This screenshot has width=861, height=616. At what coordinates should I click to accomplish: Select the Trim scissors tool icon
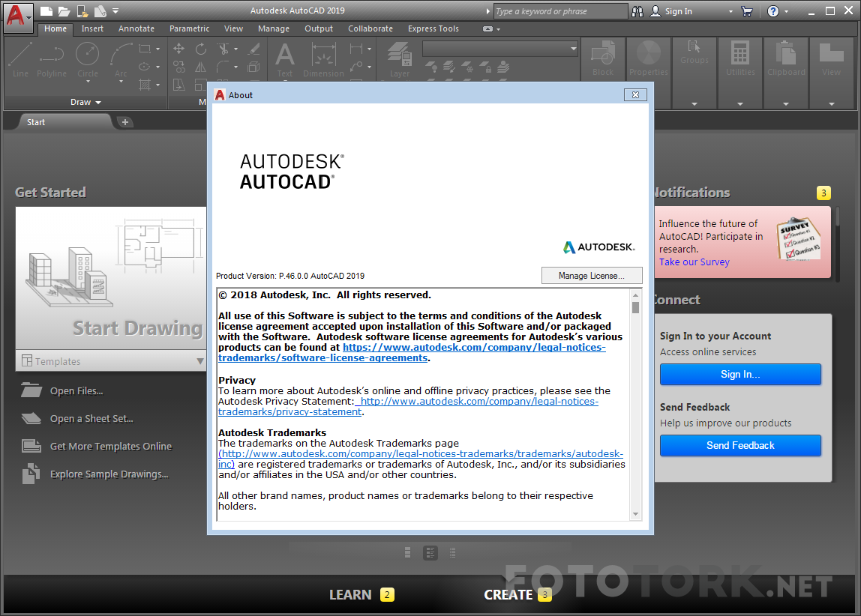pos(223,49)
